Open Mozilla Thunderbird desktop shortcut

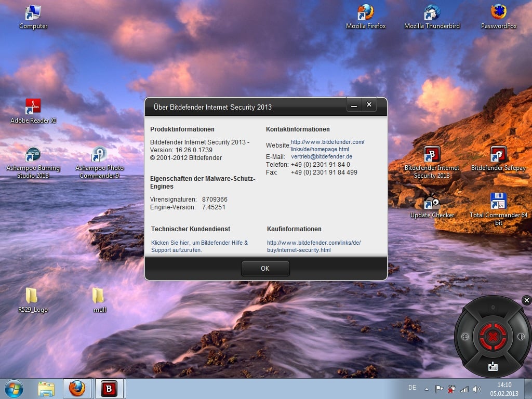(432, 17)
